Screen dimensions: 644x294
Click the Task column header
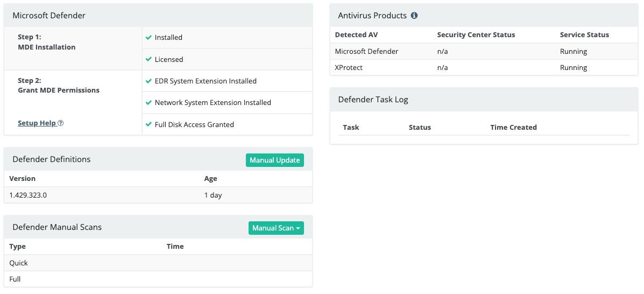coord(351,128)
